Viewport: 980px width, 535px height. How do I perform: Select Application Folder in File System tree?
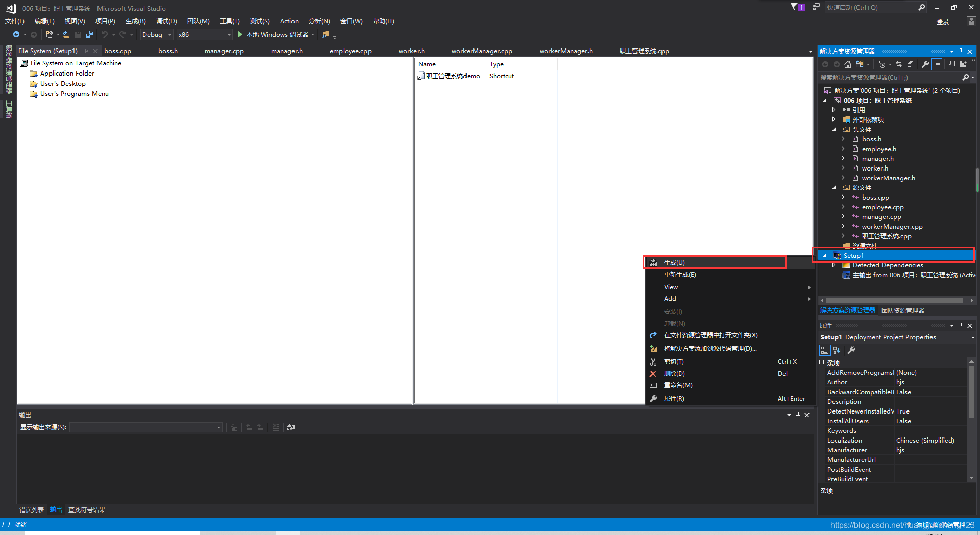coord(67,74)
